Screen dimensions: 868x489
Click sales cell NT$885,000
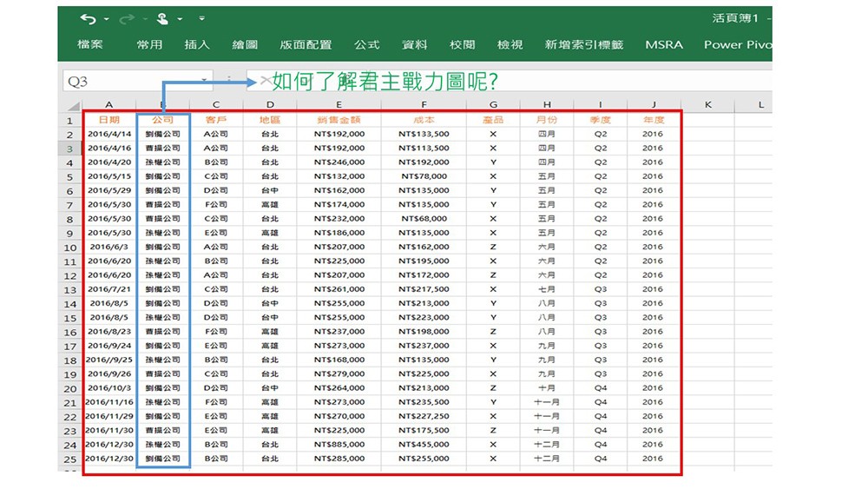coord(339,445)
